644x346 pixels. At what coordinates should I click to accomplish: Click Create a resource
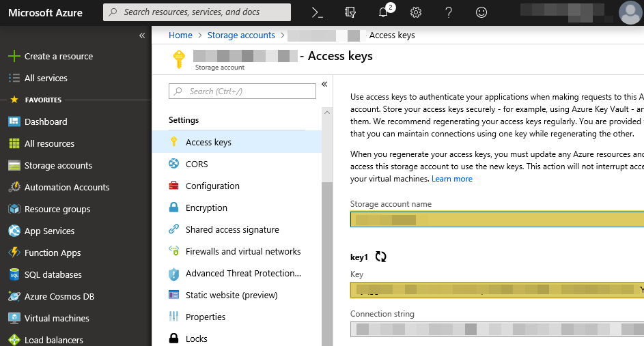tap(58, 57)
